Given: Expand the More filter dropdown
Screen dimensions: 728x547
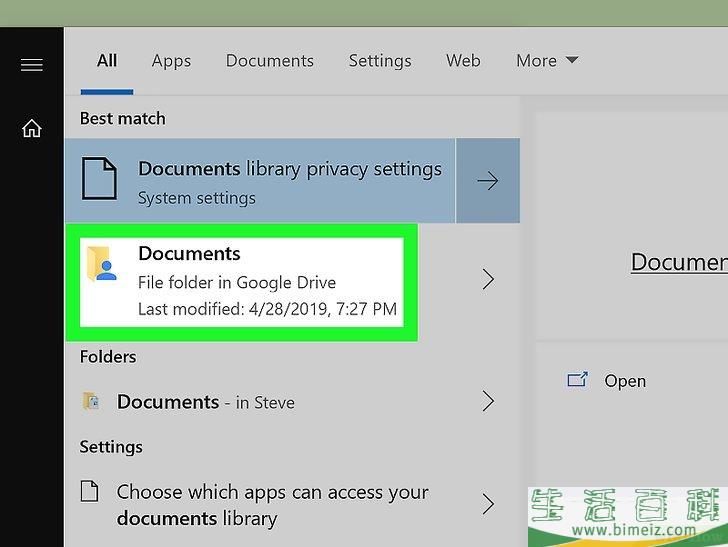Looking at the screenshot, I should click(x=547, y=61).
